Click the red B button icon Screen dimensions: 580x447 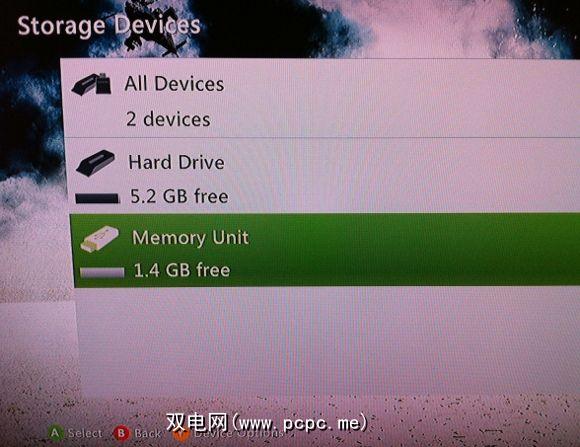click(x=121, y=433)
